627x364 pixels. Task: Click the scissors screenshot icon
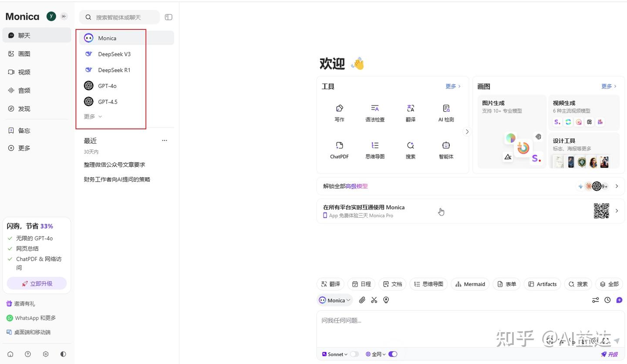pyautogui.click(x=374, y=300)
